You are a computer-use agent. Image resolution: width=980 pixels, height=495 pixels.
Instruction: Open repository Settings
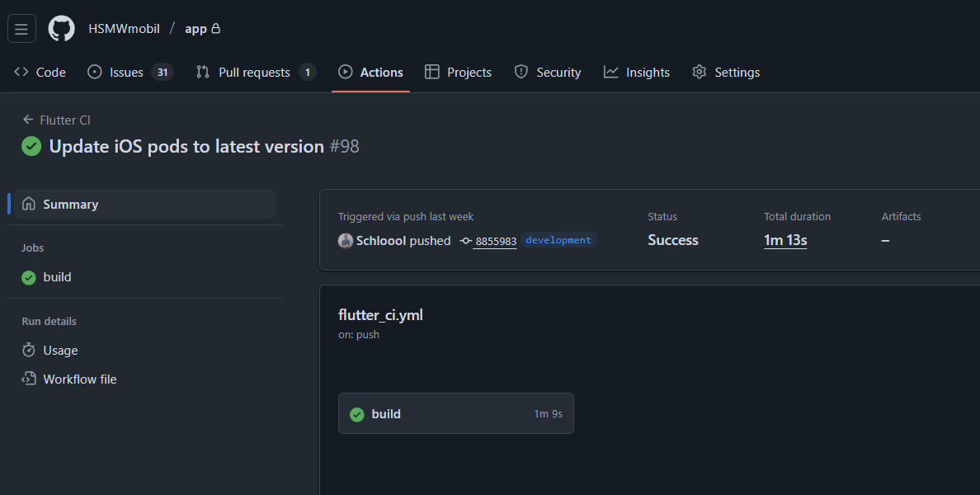click(x=737, y=72)
